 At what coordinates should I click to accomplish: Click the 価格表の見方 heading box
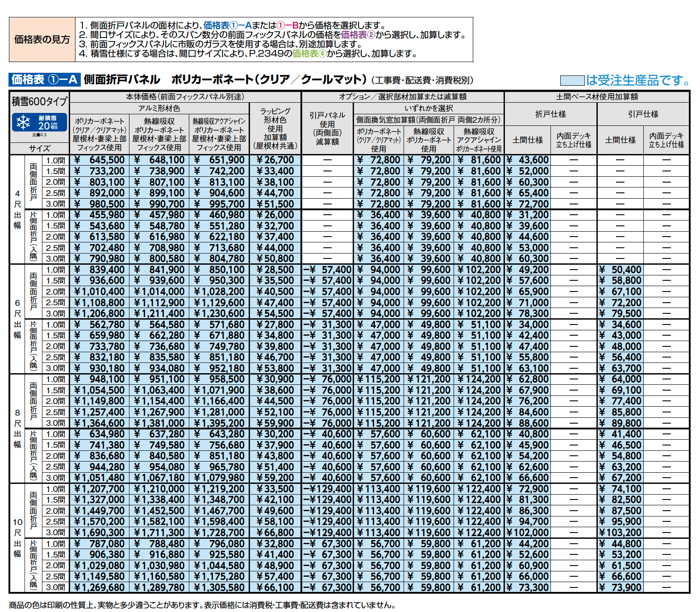[42, 40]
